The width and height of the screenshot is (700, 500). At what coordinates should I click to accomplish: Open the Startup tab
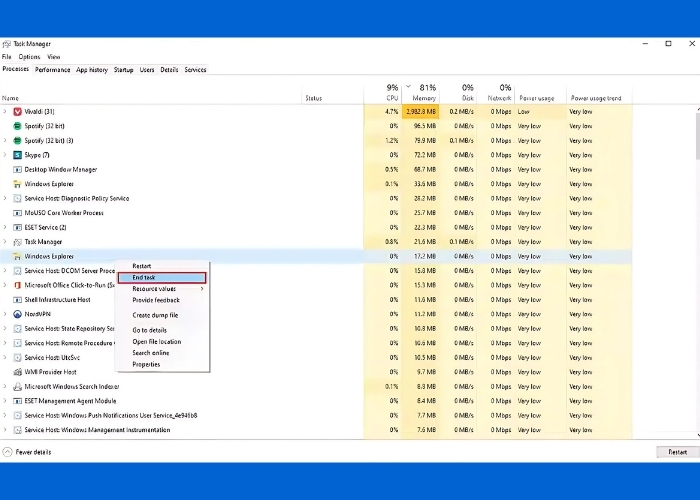point(123,70)
